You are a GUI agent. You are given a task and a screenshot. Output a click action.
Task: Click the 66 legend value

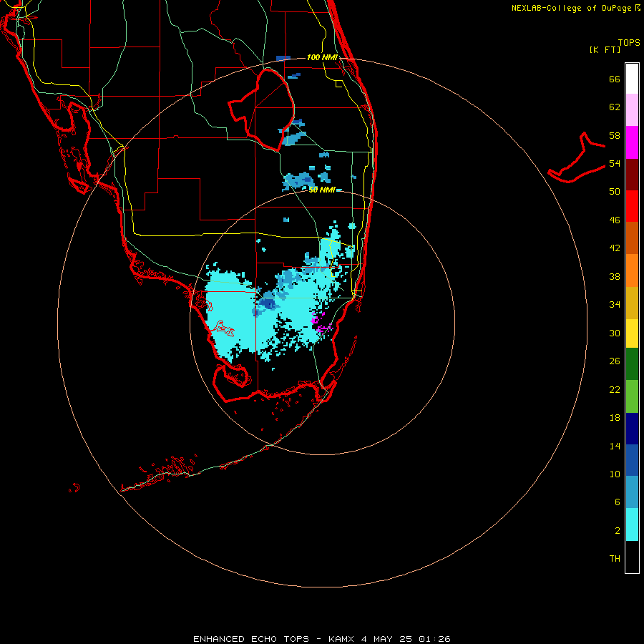[x=615, y=79]
